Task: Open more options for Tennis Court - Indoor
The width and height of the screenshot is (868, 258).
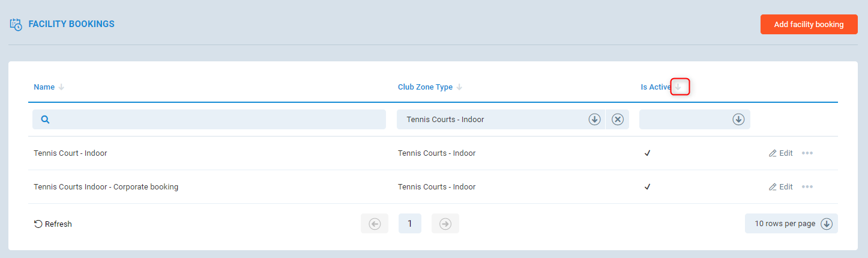Action: pyautogui.click(x=807, y=153)
